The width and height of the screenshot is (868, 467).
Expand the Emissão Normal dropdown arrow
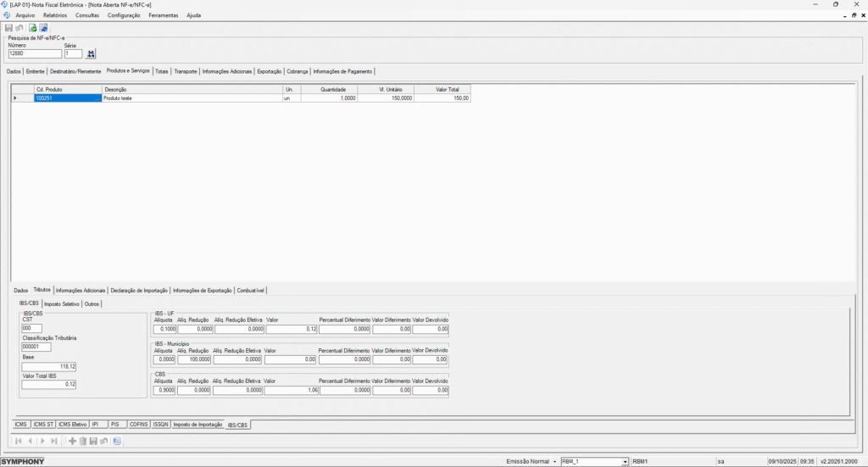(x=554, y=461)
